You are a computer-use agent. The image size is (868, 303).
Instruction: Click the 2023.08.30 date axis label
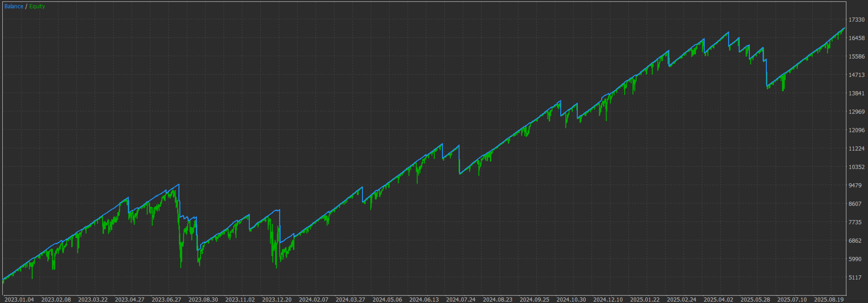pyautogui.click(x=203, y=300)
